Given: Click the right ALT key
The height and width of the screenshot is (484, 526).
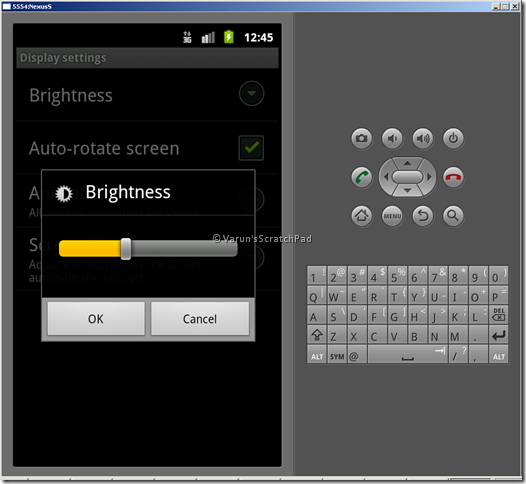Looking at the screenshot, I should [498, 355].
